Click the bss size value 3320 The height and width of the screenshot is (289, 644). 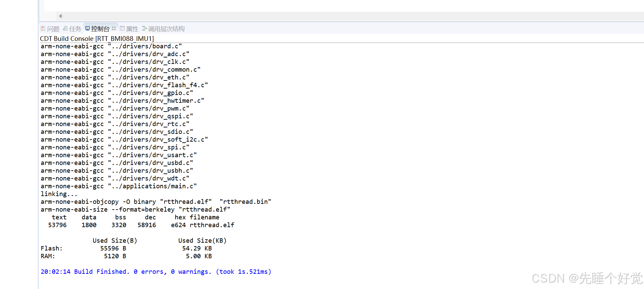pos(119,225)
